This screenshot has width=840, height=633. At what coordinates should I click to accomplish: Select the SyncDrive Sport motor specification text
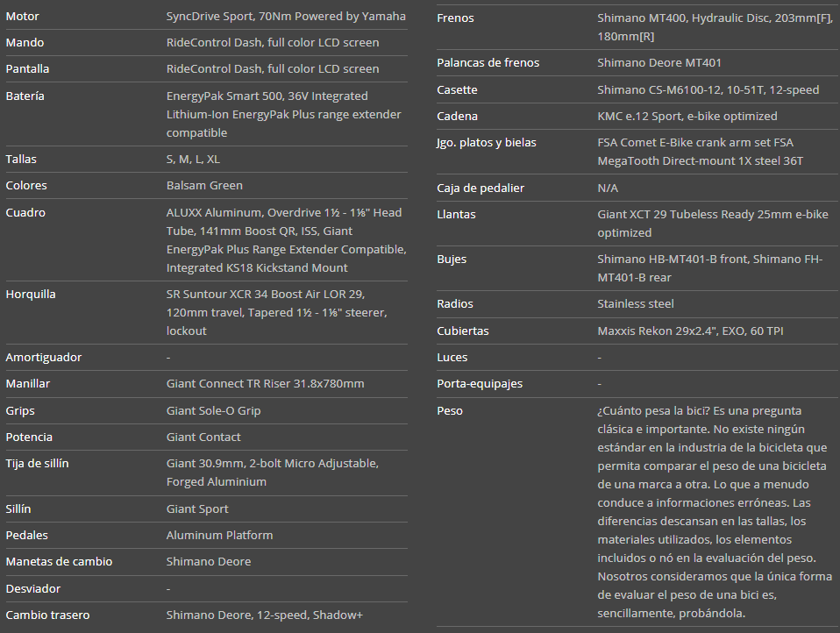coord(286,16)
